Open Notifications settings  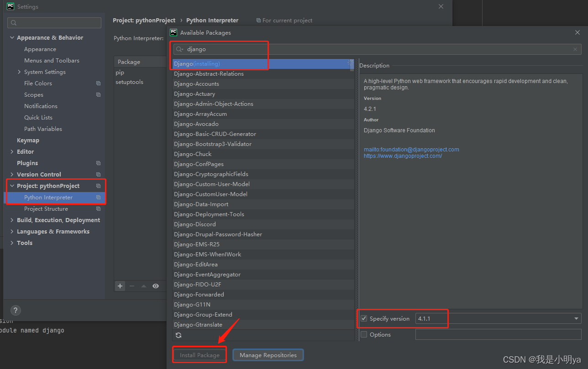[x=41, y=106]
